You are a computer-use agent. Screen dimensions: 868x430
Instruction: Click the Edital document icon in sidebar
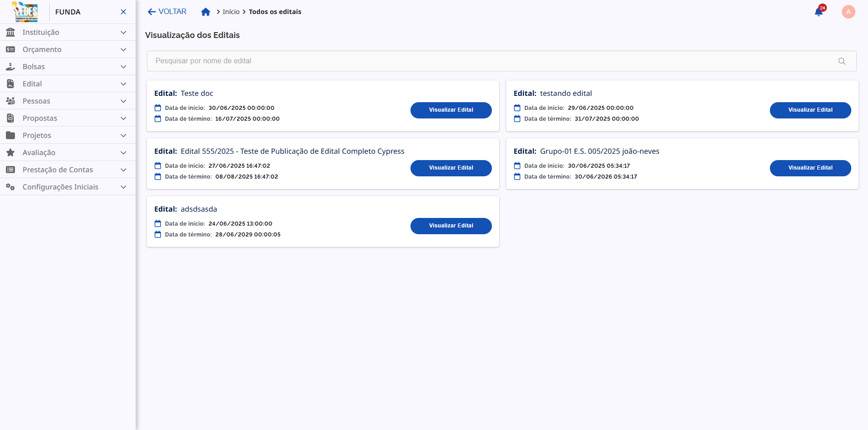pos(10,84)
